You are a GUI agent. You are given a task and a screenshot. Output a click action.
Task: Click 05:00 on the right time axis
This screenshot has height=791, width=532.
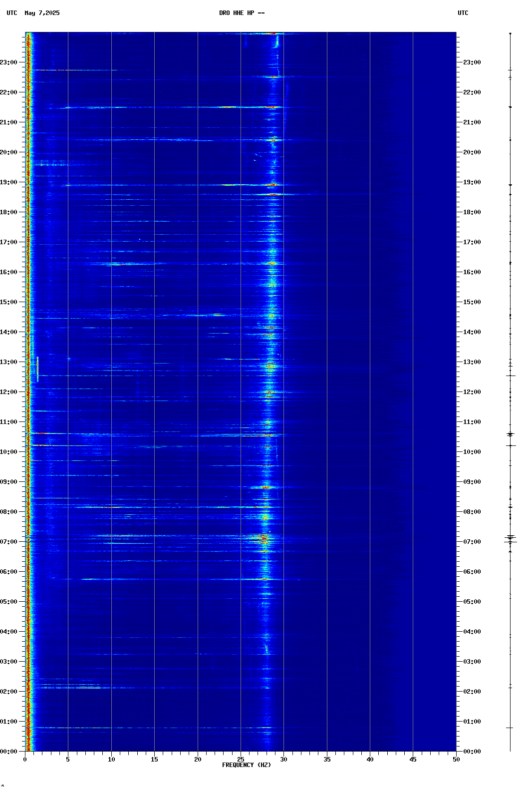tap(472, 602)
